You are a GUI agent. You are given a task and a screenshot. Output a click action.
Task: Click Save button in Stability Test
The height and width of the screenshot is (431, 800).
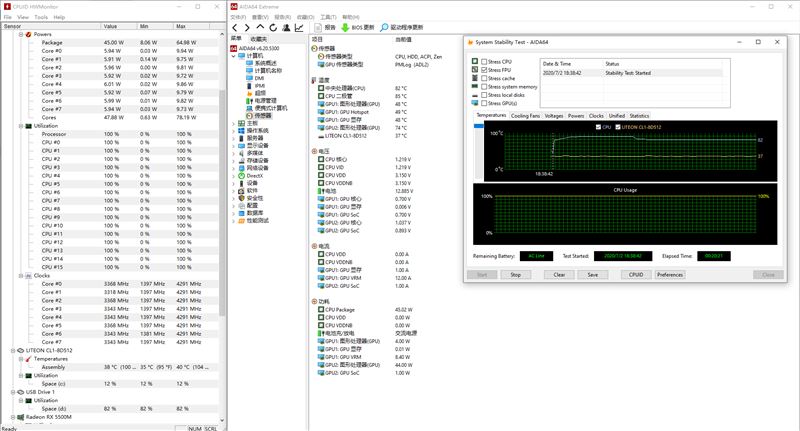pos(592,275)
